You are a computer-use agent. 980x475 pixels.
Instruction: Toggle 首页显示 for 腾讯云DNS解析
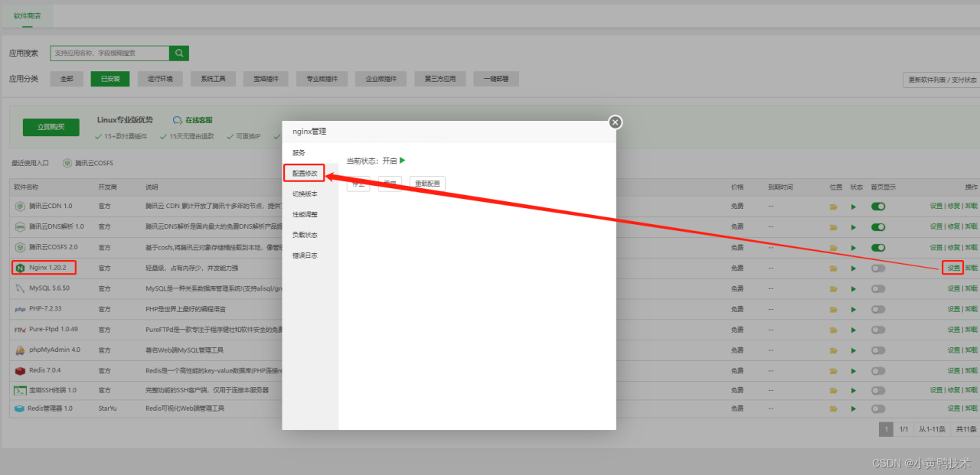click(x=878, y=227)
